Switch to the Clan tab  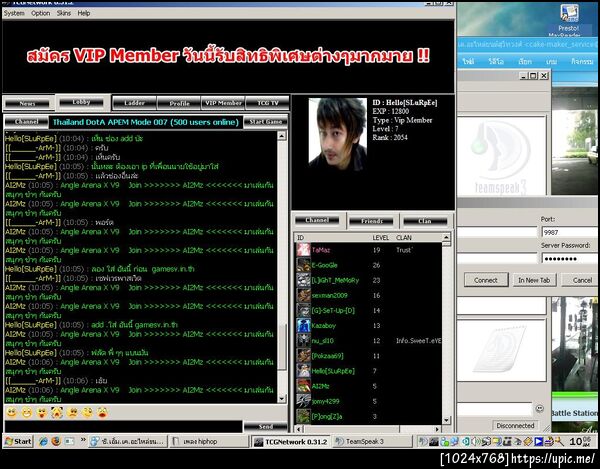pos(425,221)
